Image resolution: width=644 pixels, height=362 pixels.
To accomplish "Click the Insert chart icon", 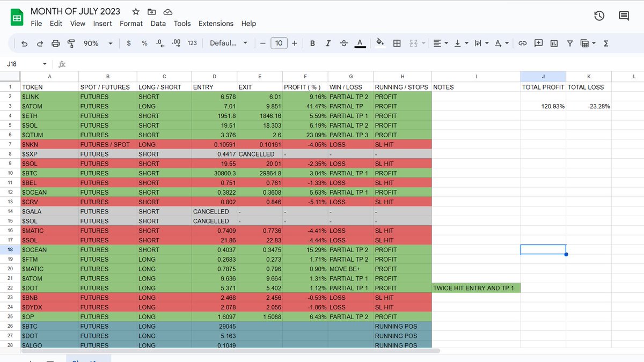I will click(554, 43).
